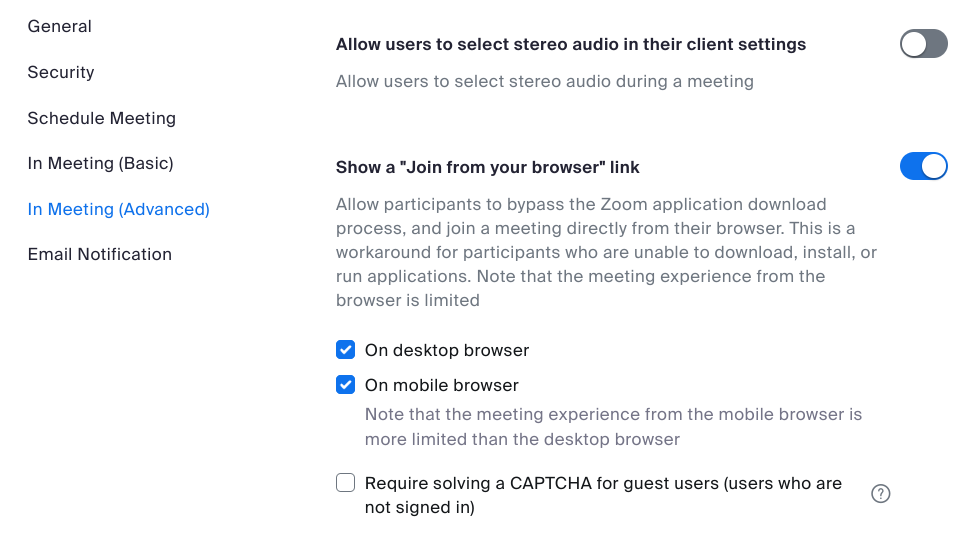The width and height of the screenshot is (964, 537).
Task: Uncheck the "On desktop browser" checkbox
Action: click(x=346, y=350)
